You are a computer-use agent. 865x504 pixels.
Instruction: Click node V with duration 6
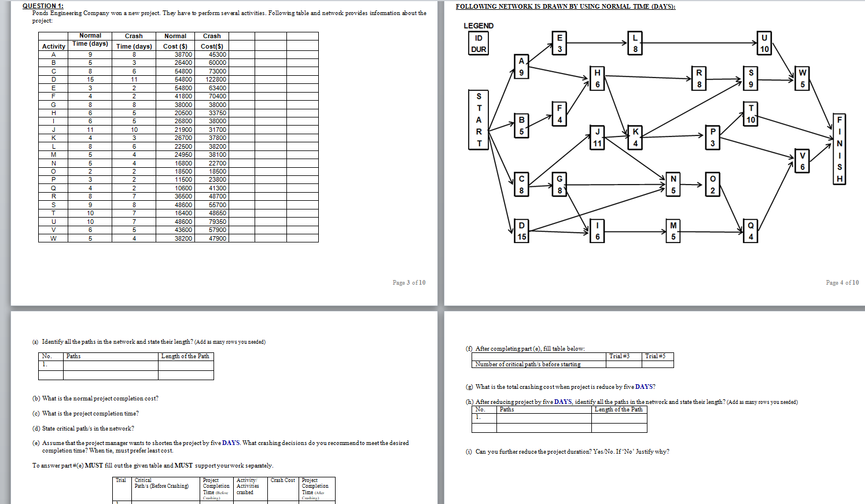point(801,160)
